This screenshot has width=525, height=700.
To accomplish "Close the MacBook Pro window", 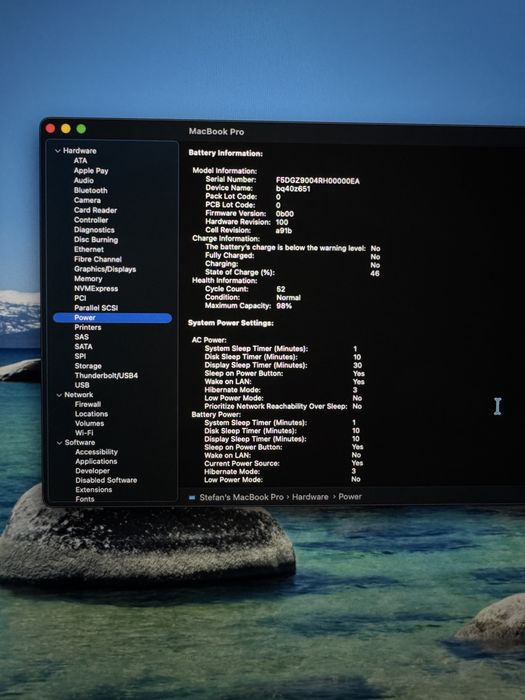I will 50,129.
